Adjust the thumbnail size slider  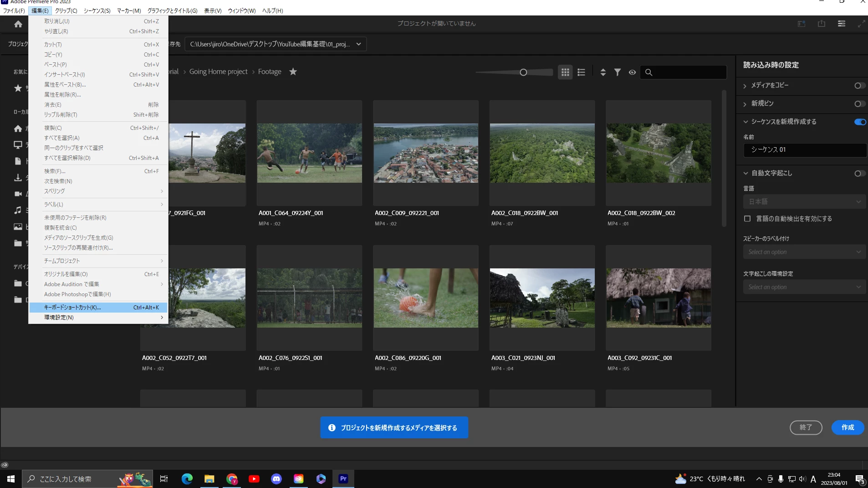click(x=523, y=72)
